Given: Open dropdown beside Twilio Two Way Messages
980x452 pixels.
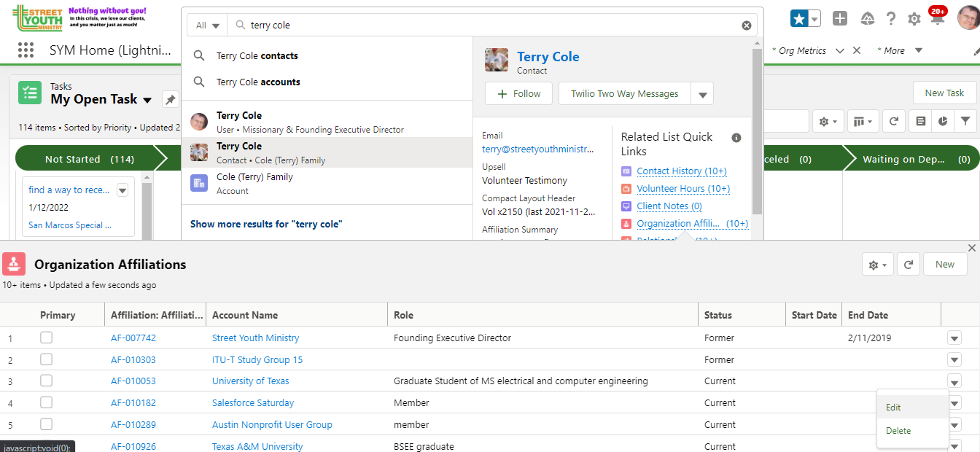Looking at the screenshot, I should (x=702, y=94).
